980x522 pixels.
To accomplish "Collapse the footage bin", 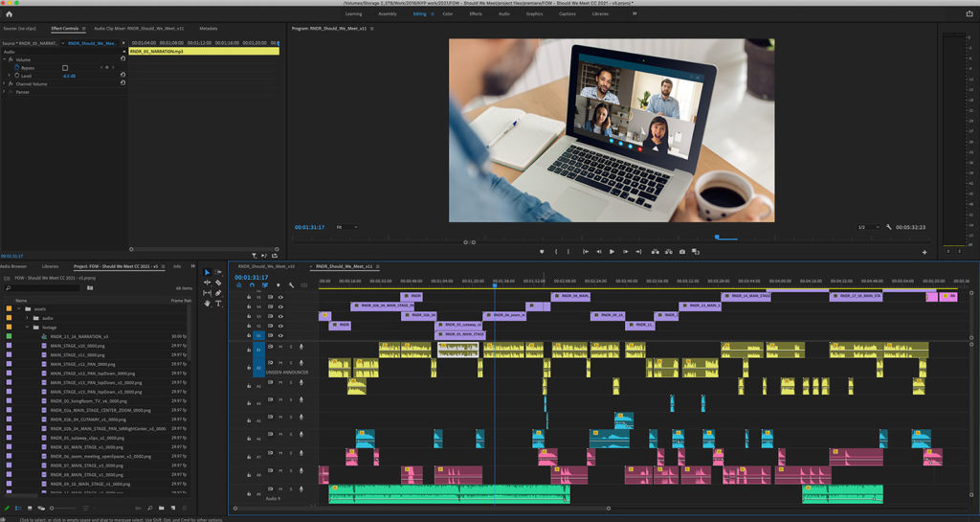I will 27,327.
